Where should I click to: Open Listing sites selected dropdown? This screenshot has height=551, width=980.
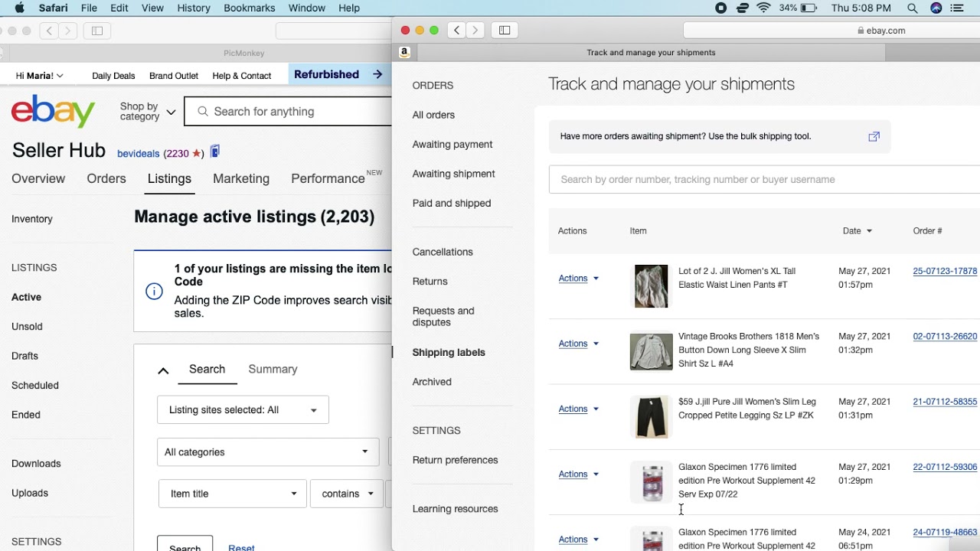(x=243, y=410)
